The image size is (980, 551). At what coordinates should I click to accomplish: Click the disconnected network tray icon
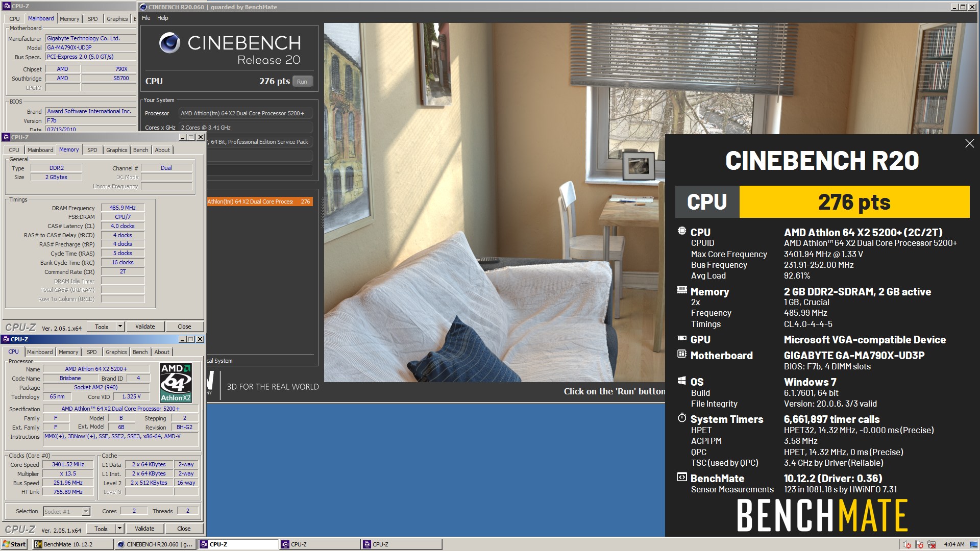(932, 544)
